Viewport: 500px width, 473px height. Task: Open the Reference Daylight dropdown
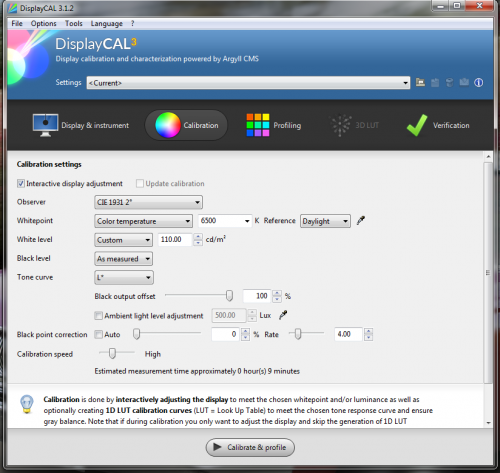pos(325,221)
